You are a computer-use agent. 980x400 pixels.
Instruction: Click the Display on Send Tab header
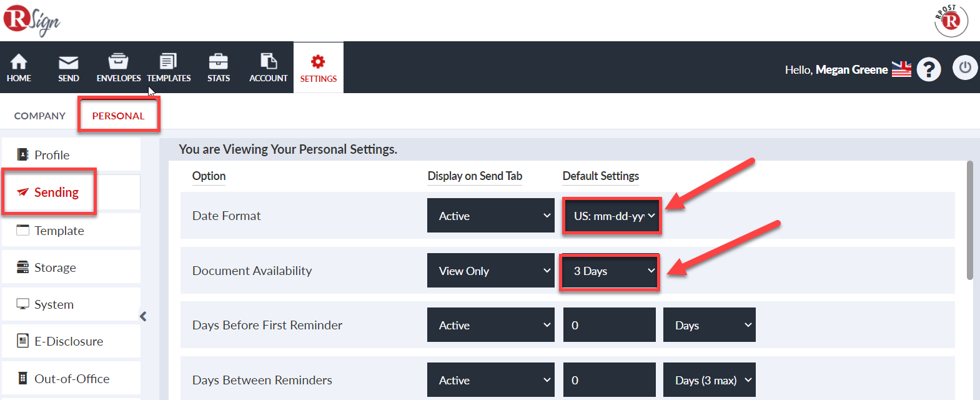pyautogui.click(x=475, y=176)
